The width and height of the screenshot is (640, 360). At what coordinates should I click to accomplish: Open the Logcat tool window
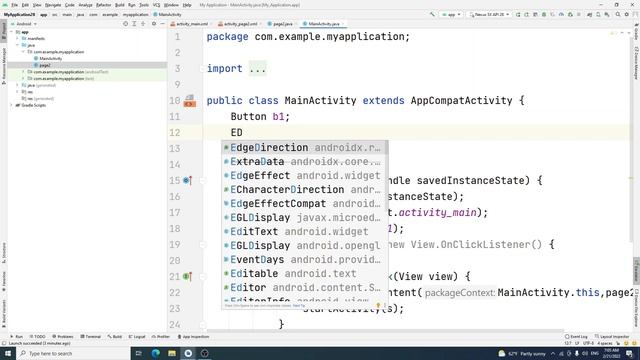coord(137,337)
